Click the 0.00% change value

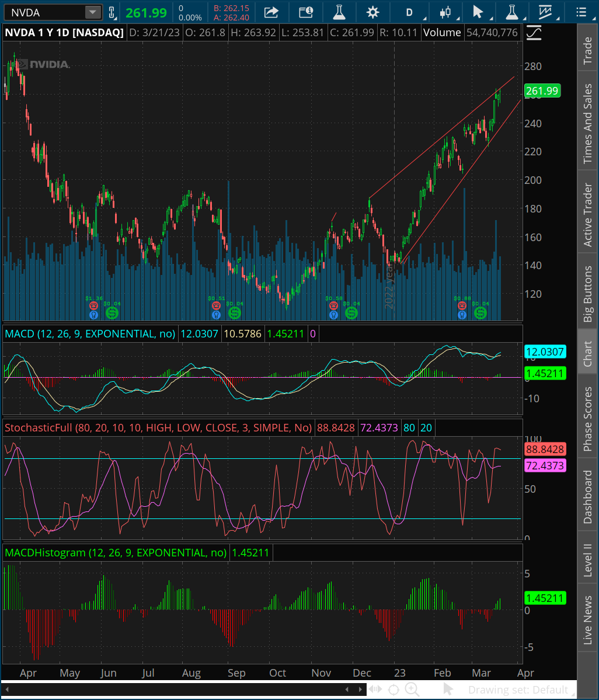[x=190, y=18]
